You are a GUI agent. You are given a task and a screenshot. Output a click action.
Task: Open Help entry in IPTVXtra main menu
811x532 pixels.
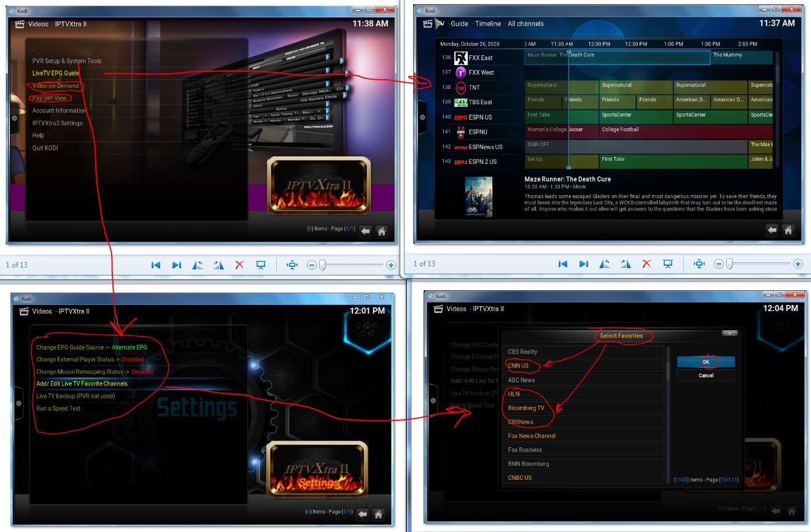pos(38,136)
